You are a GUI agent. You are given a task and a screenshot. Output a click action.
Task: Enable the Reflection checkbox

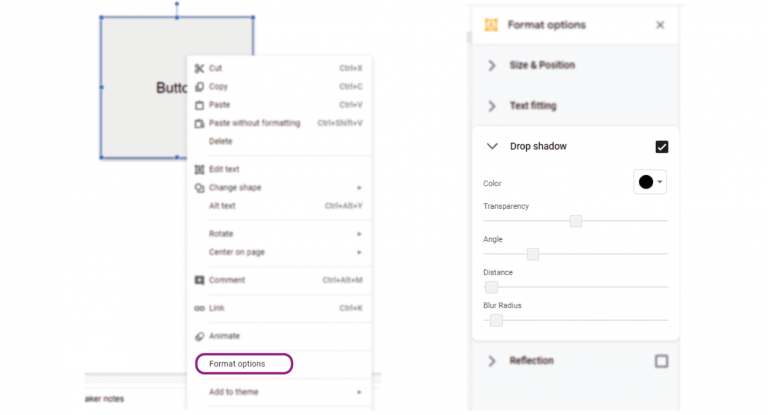[x=661, y=361]
